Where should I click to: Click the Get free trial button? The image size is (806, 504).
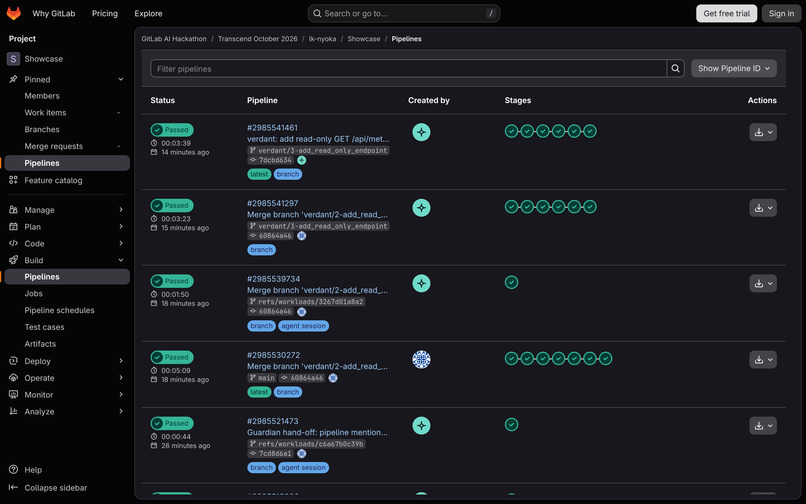[x=726, y=13]
